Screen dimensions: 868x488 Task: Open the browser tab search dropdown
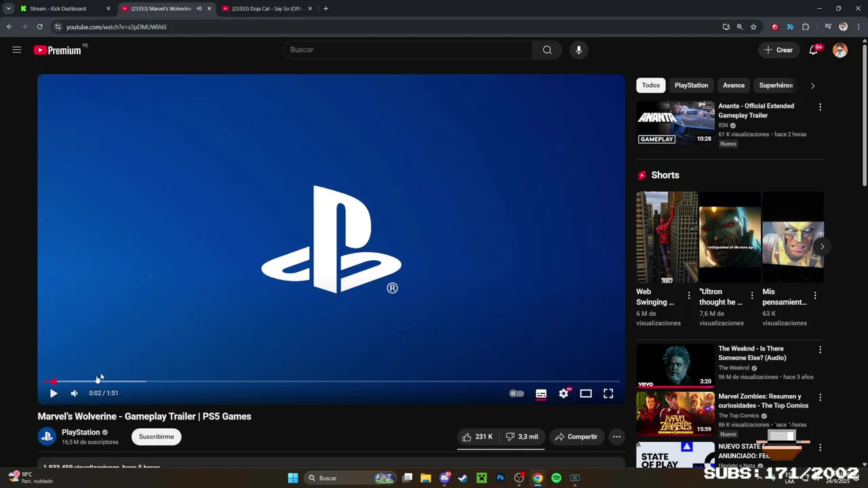9,9
